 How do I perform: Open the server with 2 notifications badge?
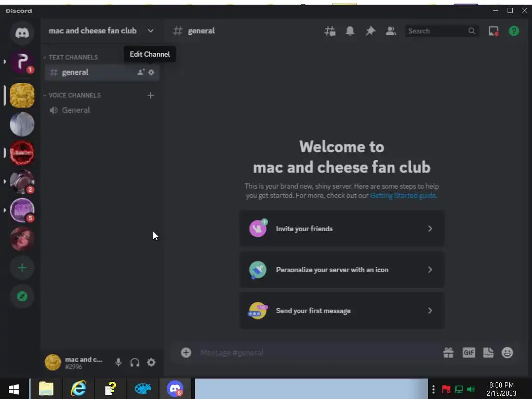22,181
